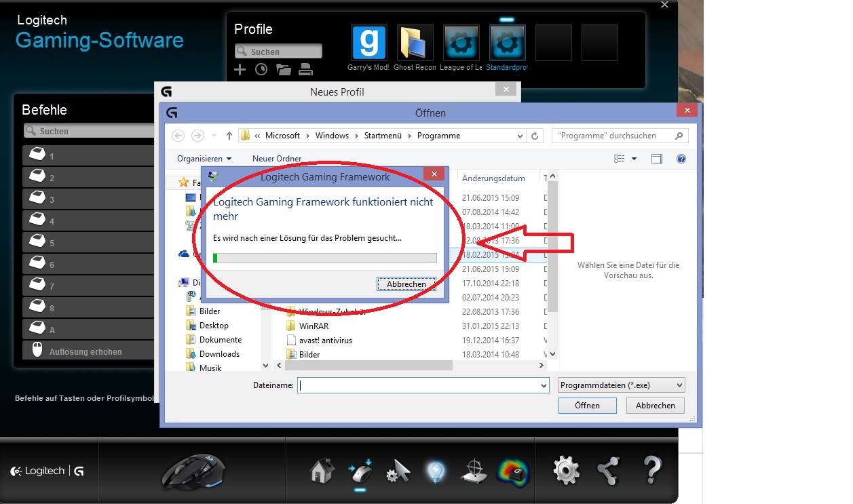The width and height of the screenshot is (853, 504).
Task: Select command 5 in Befehle list
Action: pos(89,242)
